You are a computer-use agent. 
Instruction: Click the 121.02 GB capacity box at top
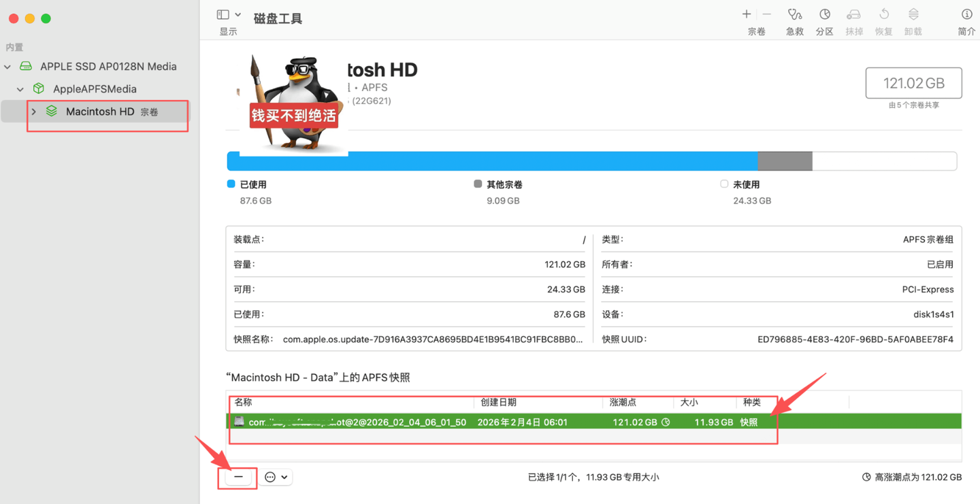[913, 83]
